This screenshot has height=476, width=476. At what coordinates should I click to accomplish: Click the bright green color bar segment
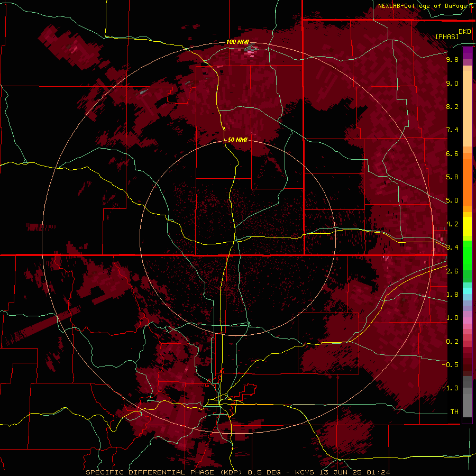(x=467, y=254)
